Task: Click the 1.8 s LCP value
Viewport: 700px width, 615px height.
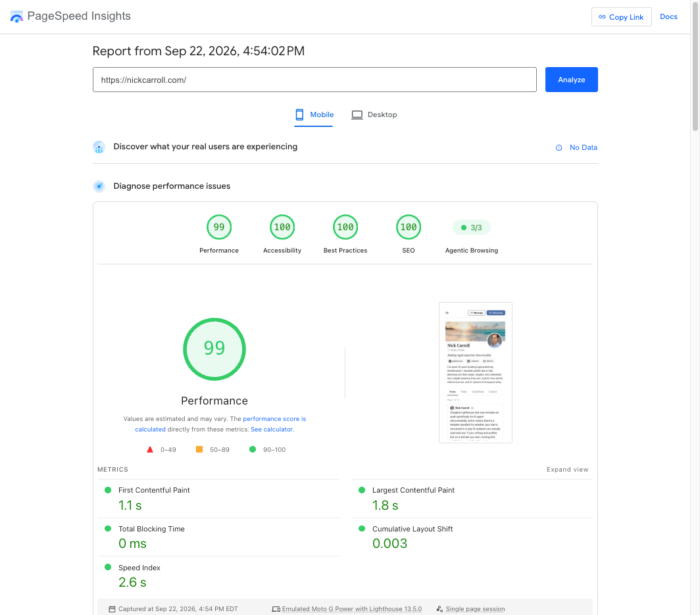Action: (386, 505)
